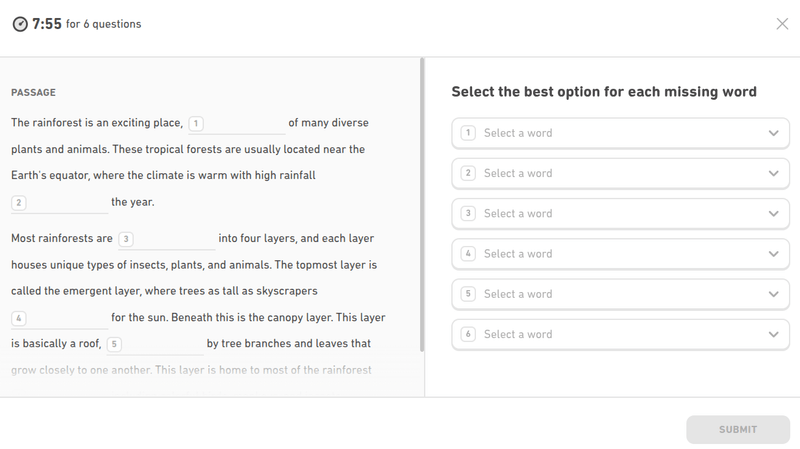The image size is (800, 449).
Task: Close the quiz with the X icon
Action: (782, 24)
